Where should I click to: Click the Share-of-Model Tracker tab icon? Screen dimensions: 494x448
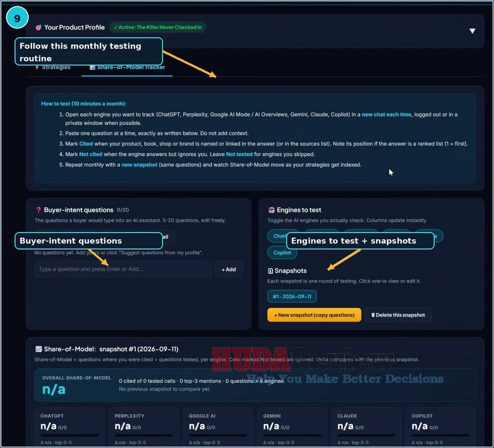point(92,68)
